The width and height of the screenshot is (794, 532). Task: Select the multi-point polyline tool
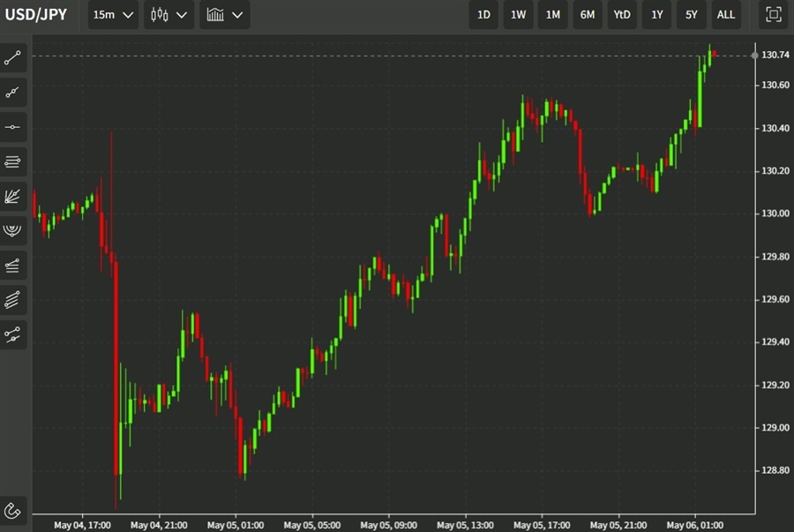pyautogui.click(x=13, y=93)
